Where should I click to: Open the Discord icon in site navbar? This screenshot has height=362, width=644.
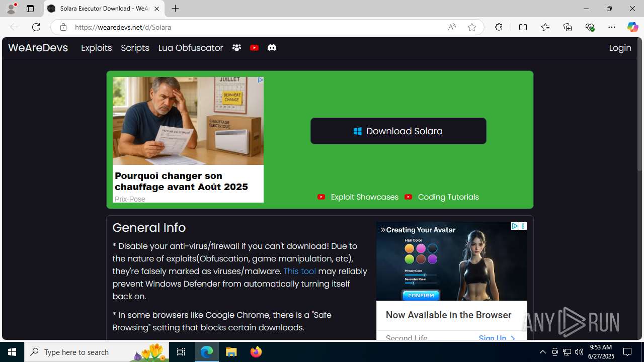272,48
